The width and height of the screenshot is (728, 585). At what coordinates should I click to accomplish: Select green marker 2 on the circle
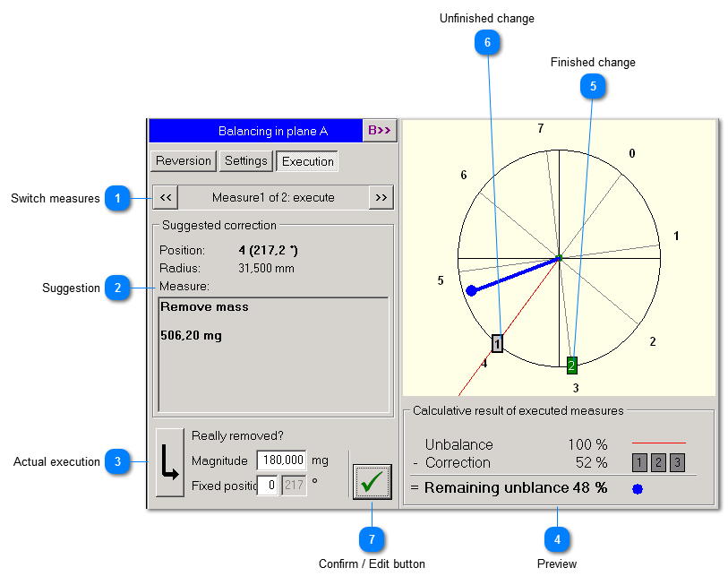[x=571, y=365]
